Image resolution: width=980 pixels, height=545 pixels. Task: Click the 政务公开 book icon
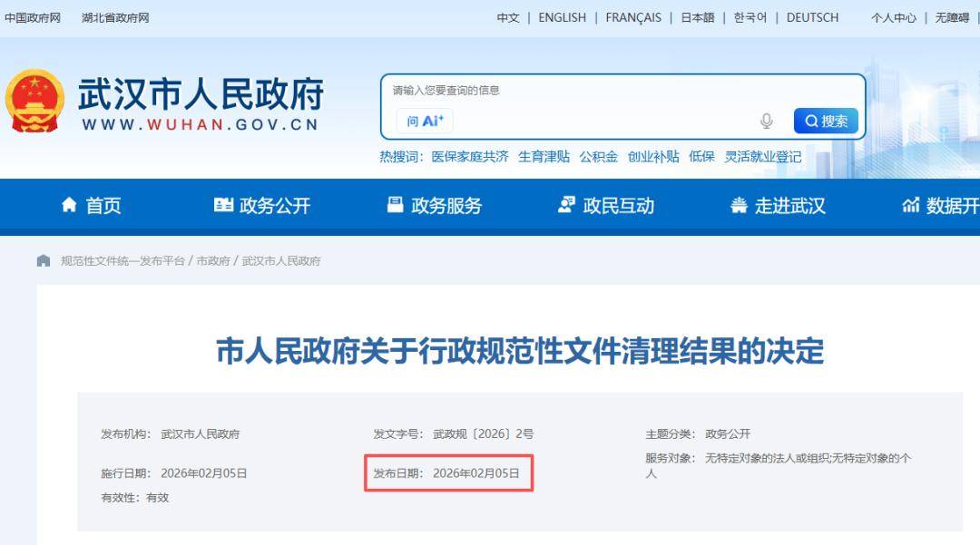(x=224, y=206)
